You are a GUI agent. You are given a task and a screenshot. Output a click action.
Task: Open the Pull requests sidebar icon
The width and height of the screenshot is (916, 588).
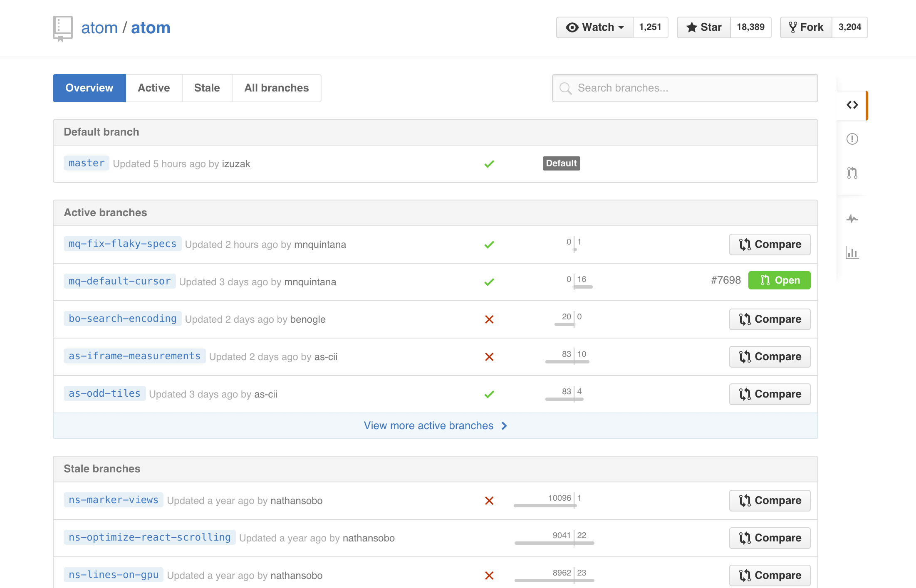[852, 173]
